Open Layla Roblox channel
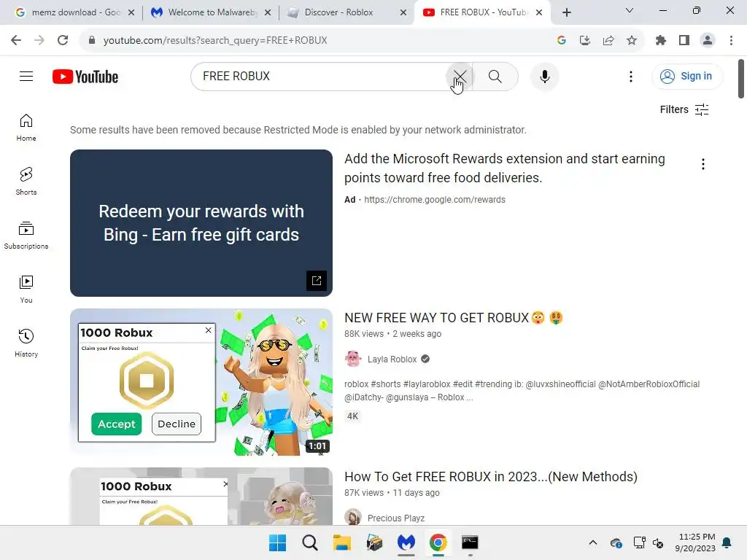 click(x=392, y=359)
